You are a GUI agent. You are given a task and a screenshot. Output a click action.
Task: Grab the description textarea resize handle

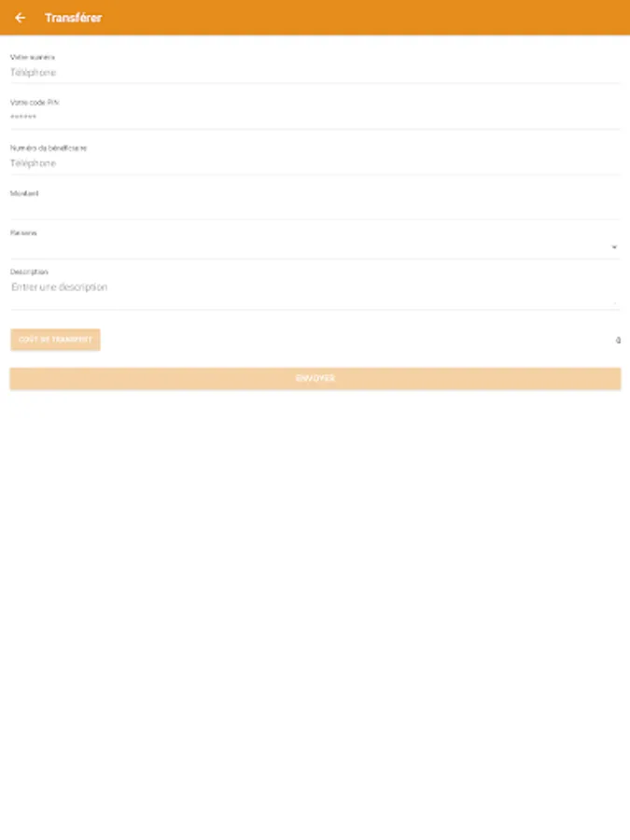tap(616, 303)
